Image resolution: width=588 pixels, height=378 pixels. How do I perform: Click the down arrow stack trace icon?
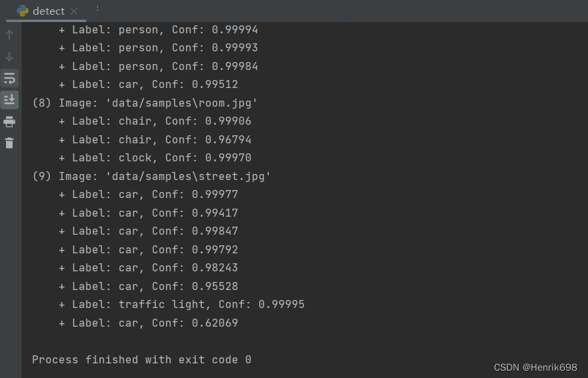coord(9,57)
